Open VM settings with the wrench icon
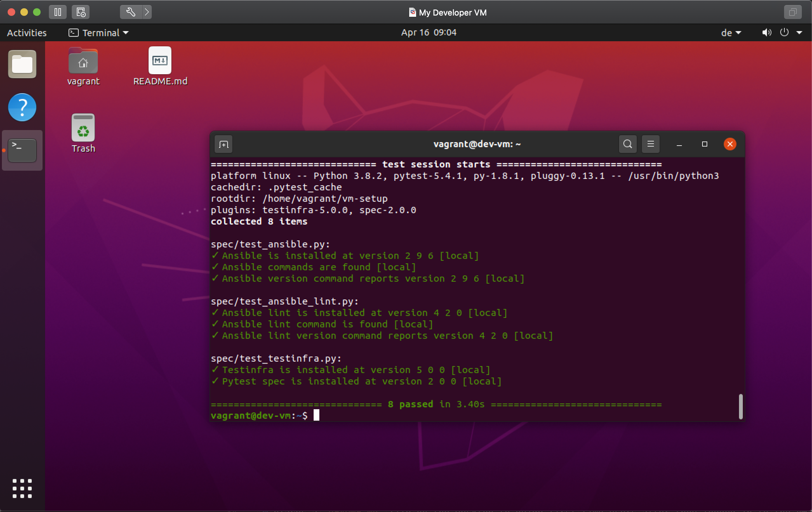The height and width of the screenshot is (512, 812). pos(131,12)
